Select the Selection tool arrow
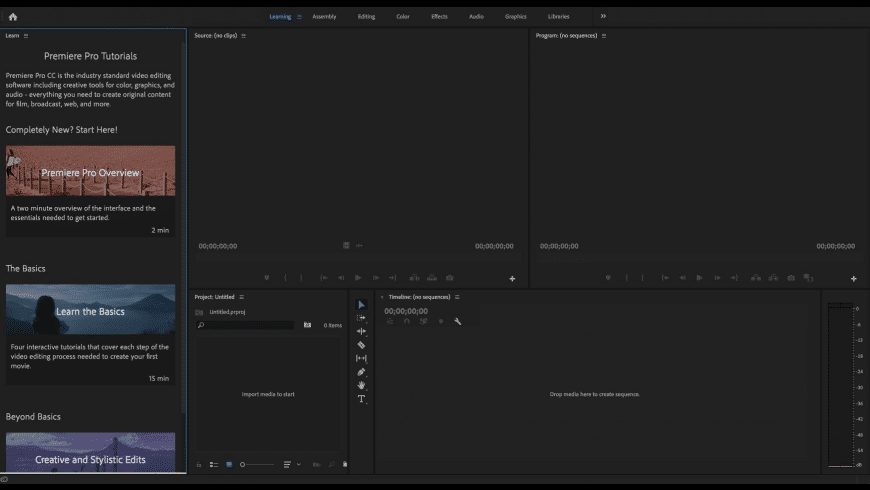 (x=361, y=305)
